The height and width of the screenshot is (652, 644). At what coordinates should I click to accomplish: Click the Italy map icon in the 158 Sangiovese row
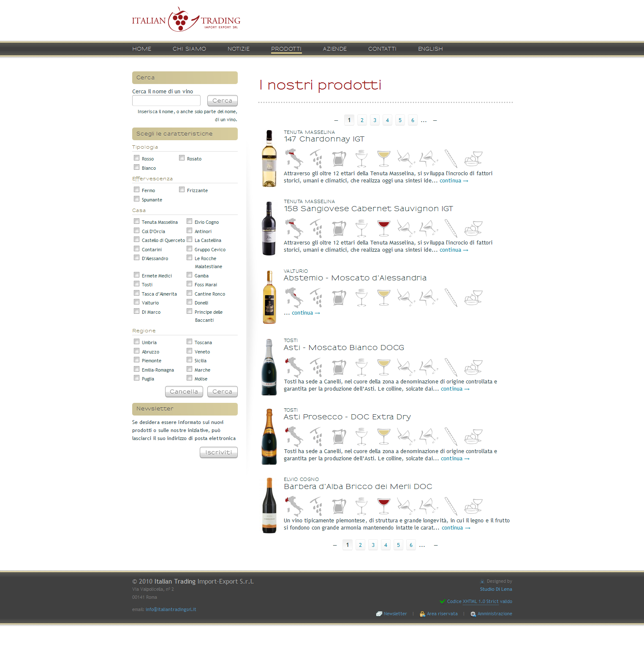click(x=294, y=228)
